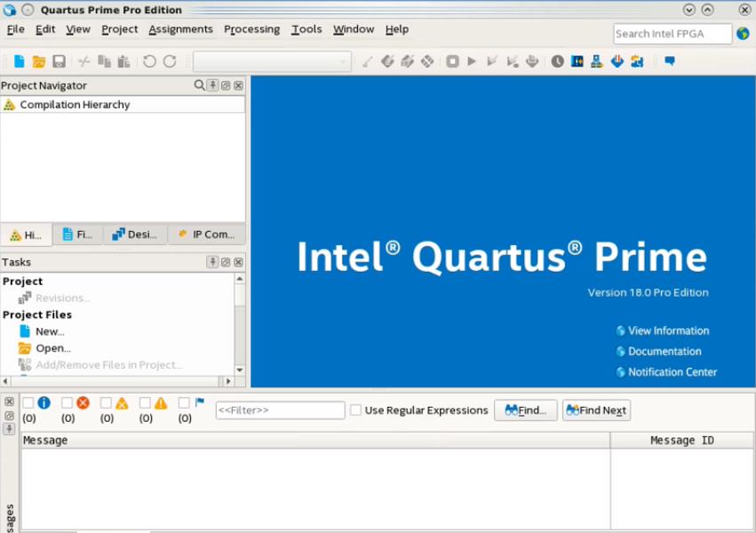756x533 pixels.
Task: Click the messages Filter input field
Action: point(280,410)
